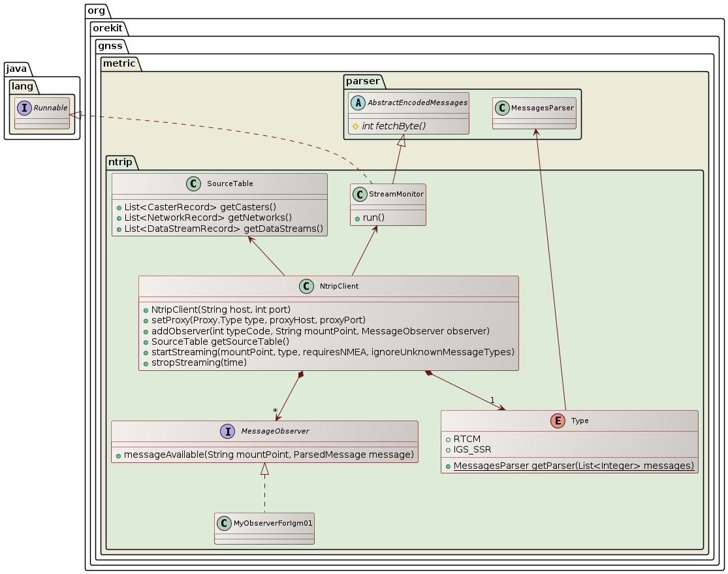Click the 'metric' package tab label
Image resolution: width=728 pixels, height=574 pixels.
point(118,63)
